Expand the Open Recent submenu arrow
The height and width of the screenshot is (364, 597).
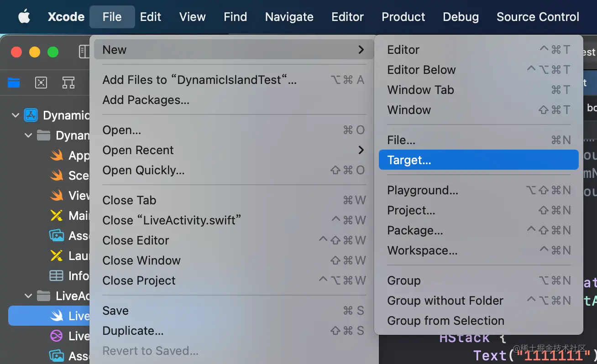click(361, 150)
